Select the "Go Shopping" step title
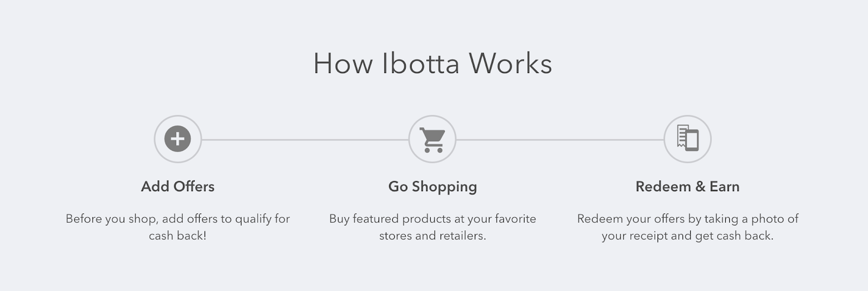This screenshot has height=291, width=868. pyautogui.click(x=432, y=186)
